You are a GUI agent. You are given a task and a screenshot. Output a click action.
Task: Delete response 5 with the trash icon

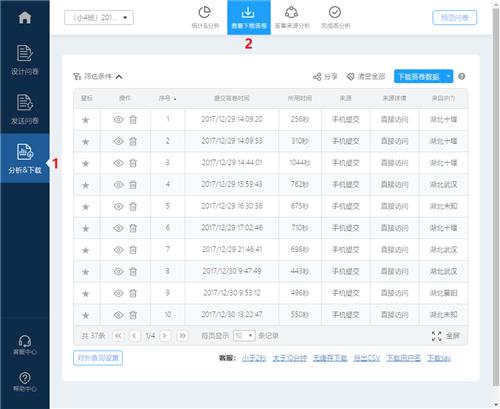click(133, 207)
